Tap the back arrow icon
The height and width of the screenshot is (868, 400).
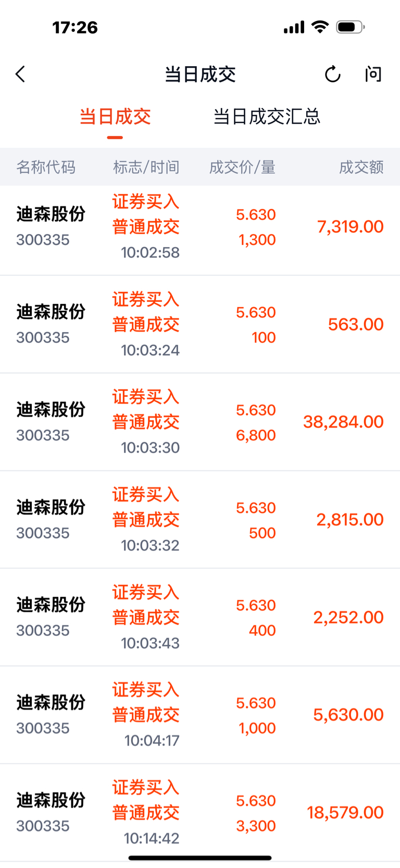[x=21, y=75]
